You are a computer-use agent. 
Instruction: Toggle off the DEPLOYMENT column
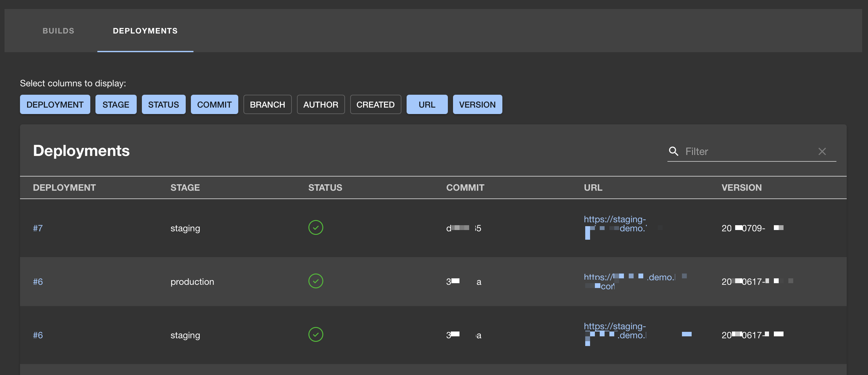point(55,104)
